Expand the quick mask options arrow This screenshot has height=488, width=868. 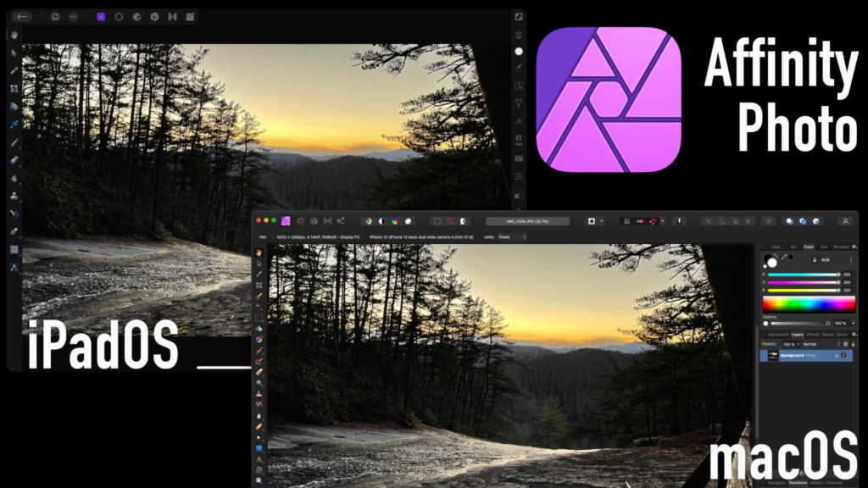click(x=602, y=221)
